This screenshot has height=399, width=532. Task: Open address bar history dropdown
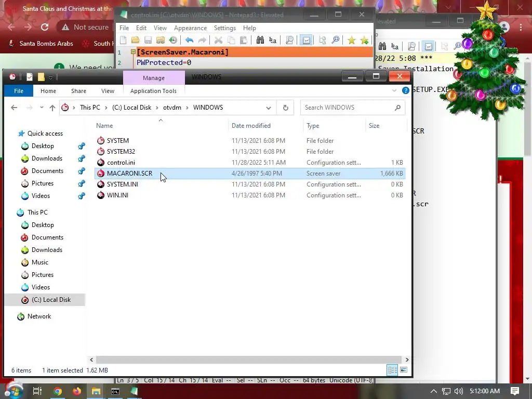coord(269,108)
